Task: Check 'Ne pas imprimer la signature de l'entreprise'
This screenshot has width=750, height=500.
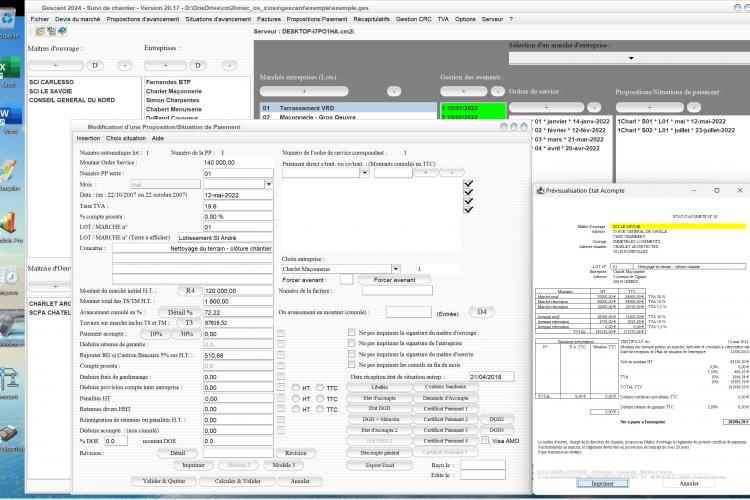Action: (x=352, y=343)
